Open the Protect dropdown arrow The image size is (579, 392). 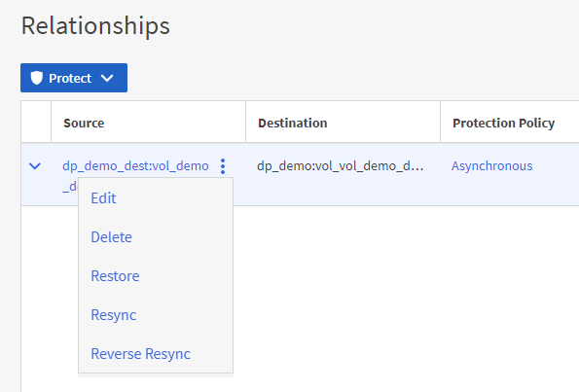pos(107,78)
